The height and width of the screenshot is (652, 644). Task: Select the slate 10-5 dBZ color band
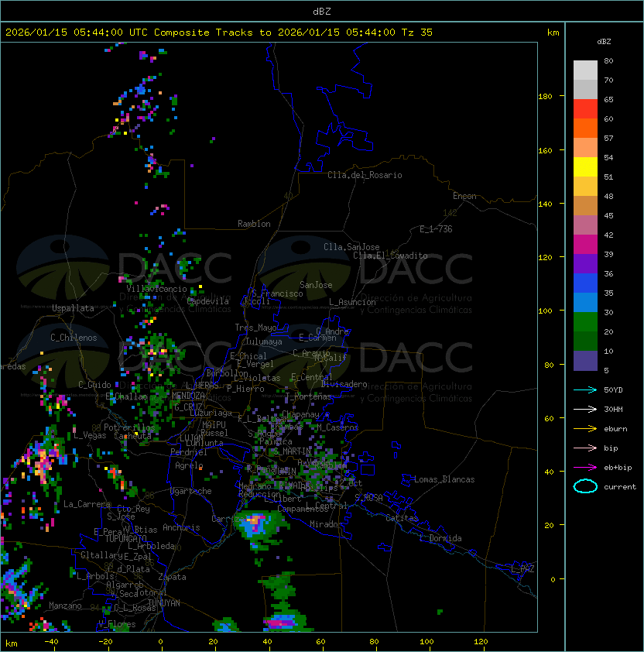(585, 361)
